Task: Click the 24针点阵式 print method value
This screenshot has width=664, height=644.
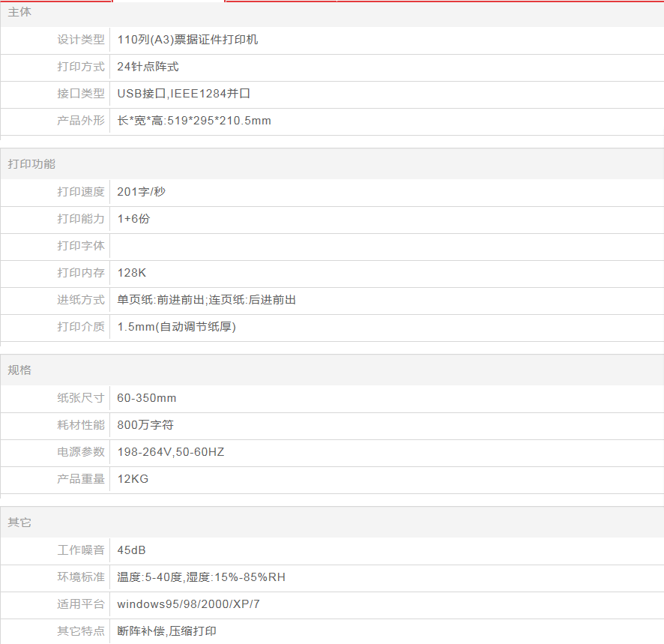Action: (148, 67)
